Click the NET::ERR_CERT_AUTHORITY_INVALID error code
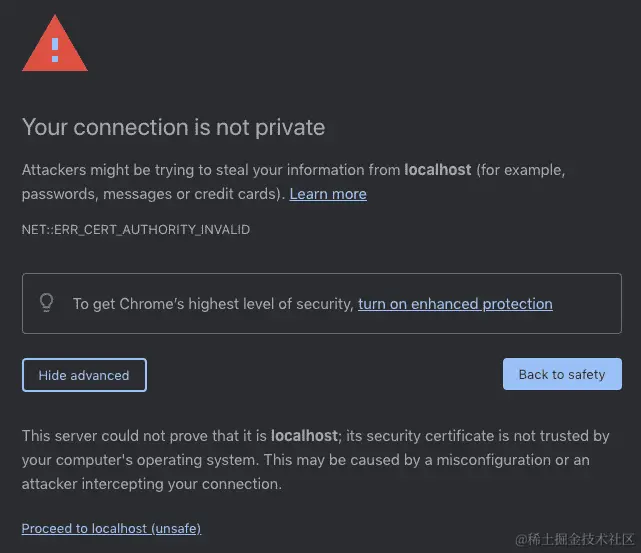 click(136, 229)
